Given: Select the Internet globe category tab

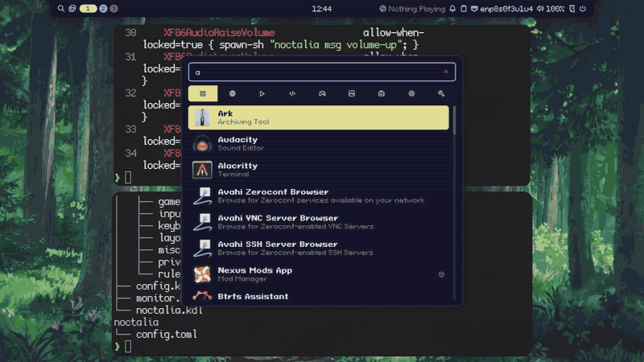Looking at the screenshot, I should (233, 93).
